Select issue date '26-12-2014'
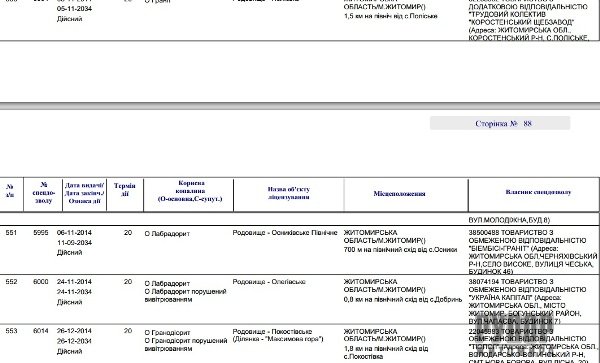600x363 pixels. tap(74, 330)
